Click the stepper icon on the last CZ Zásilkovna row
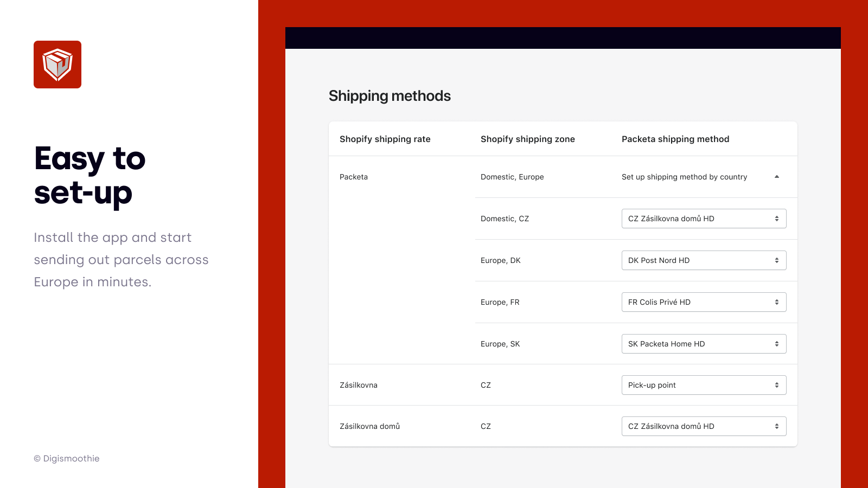The height and width of the screenshot is (488, 868). tap(777, 426)
